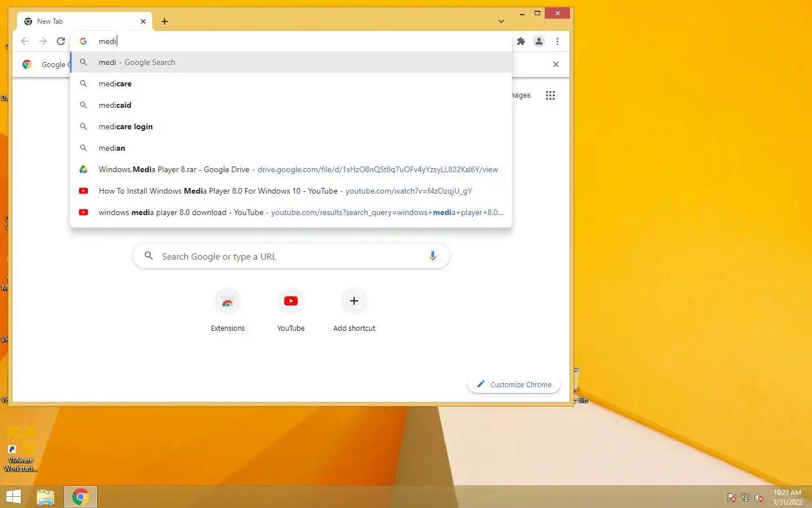Click the Google Drive icon in suggestions
This screenshot has width=812, height=508.
83,169
